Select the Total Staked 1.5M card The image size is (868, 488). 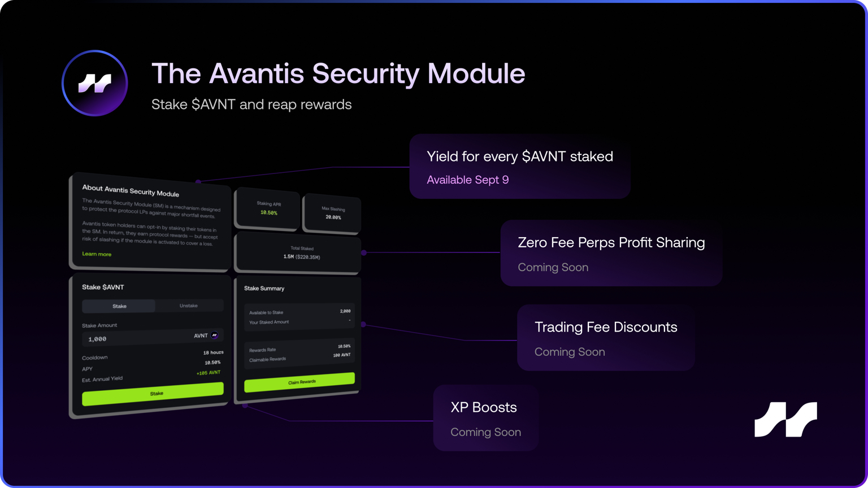click(298, 253)
